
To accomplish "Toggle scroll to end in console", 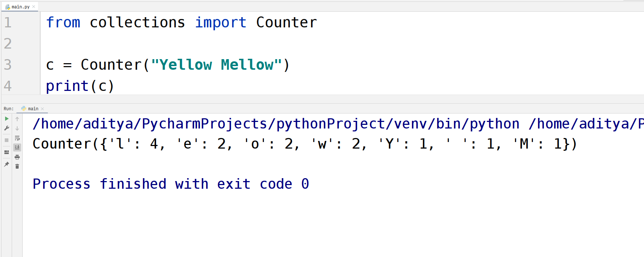I will pos(17,147).
